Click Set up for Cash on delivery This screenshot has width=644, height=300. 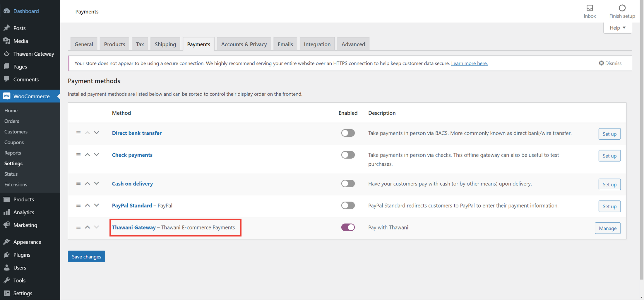tap(609, 184)
